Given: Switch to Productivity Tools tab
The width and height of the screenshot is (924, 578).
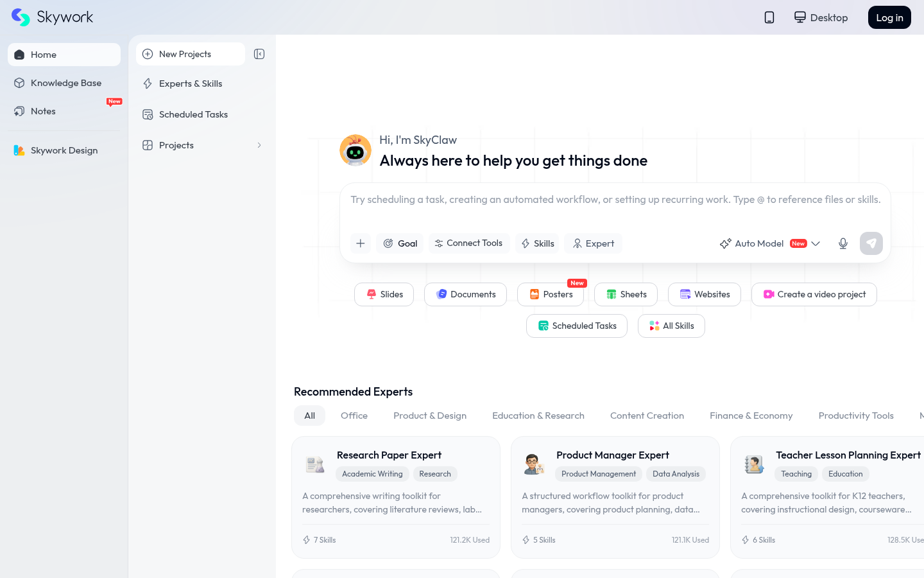Looking at the screenshot, I should pos(856,416).
